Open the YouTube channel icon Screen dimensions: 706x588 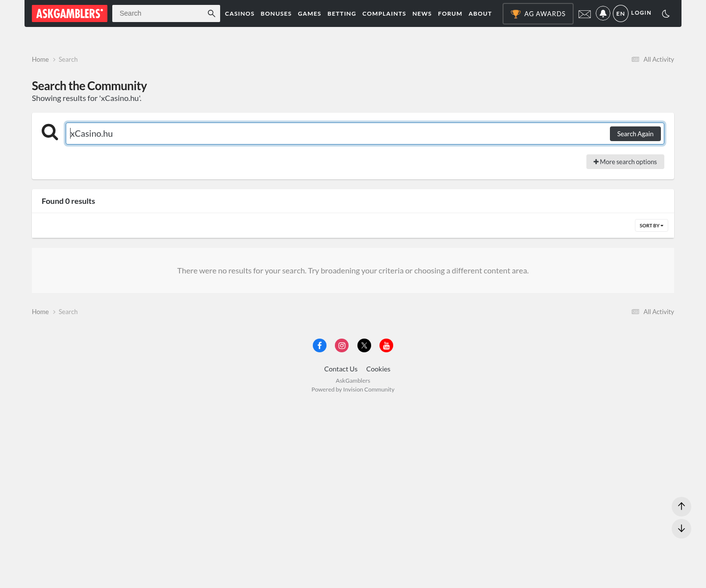coord(386,345)
